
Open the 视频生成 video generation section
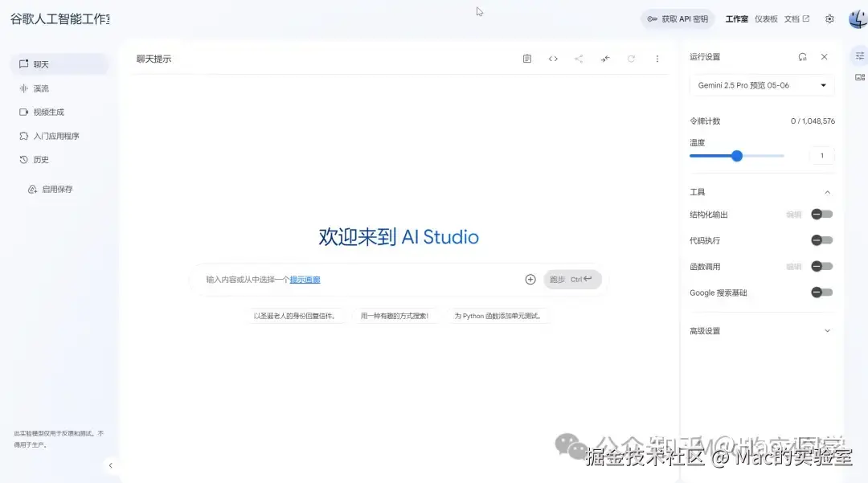59,112
